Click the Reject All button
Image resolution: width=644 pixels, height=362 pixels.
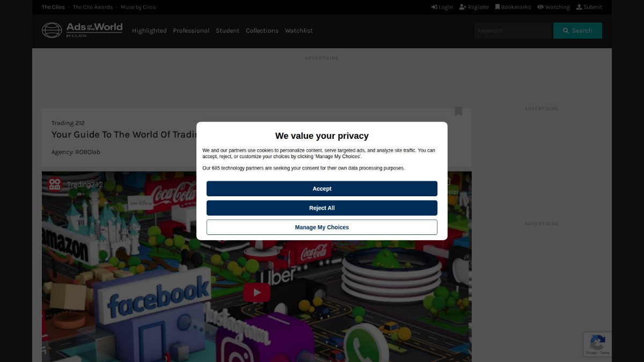coord(322,208)
